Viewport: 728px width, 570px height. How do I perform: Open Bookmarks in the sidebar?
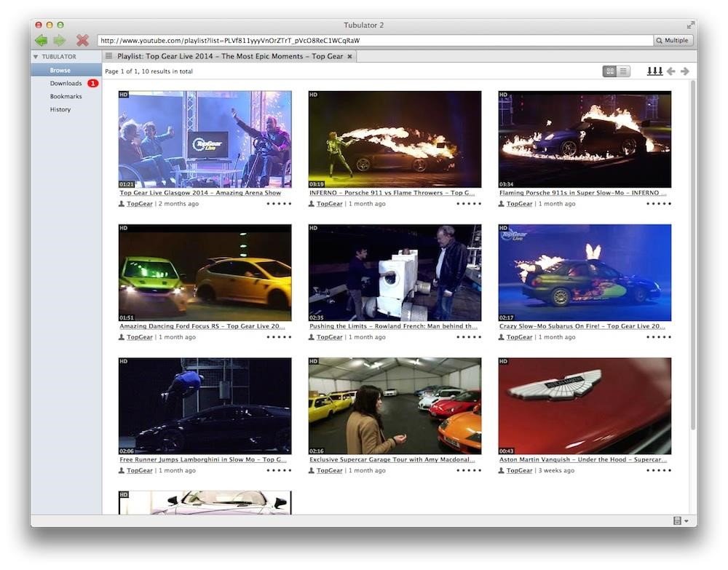click(x=66, y=96)
